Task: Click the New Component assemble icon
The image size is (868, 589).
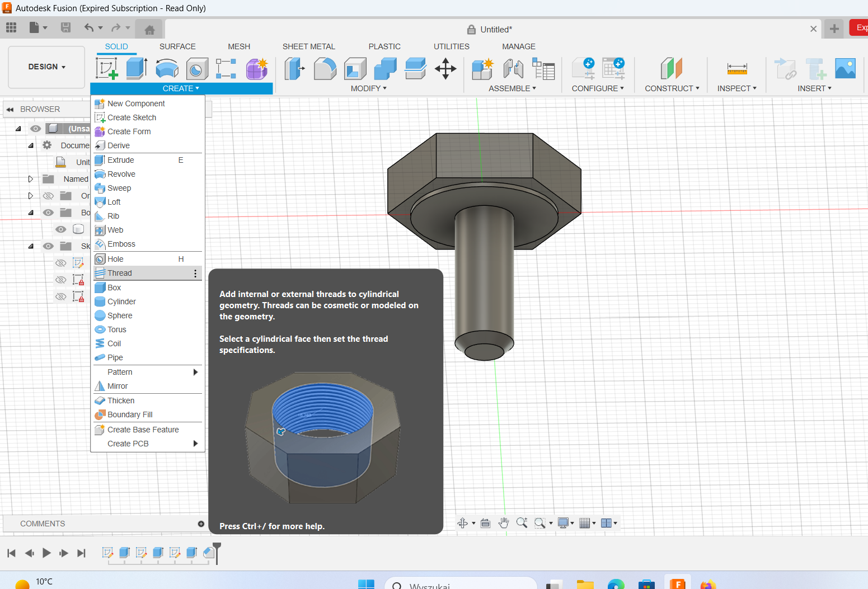Action: pyautogui.click(x=482, y=69)
